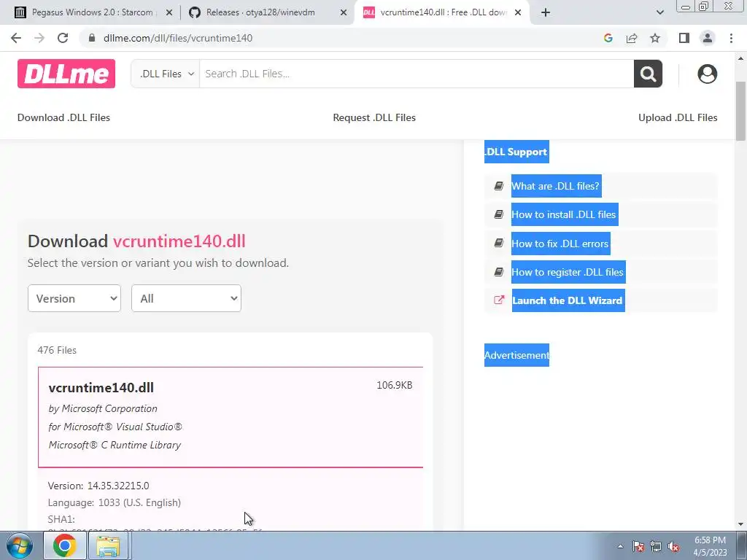
Task: Click book icon beside How to install
Action: point(499,214)
